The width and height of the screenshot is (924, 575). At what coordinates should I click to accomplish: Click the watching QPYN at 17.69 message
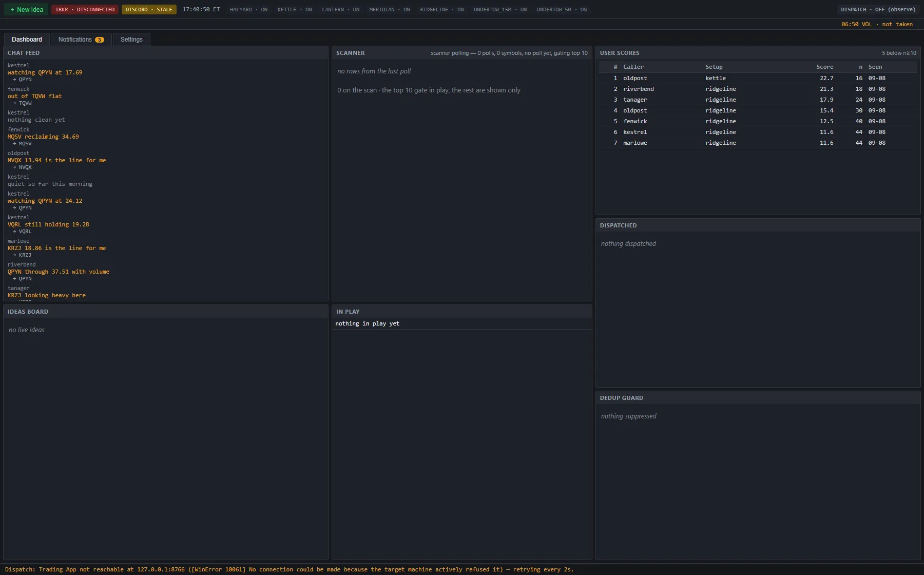[x=45, y=72]
